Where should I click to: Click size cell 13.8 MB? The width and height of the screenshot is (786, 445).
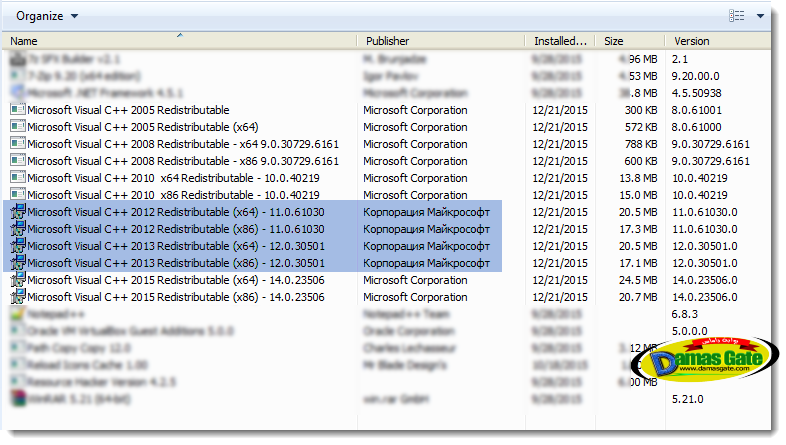click(x=638, y=178)
